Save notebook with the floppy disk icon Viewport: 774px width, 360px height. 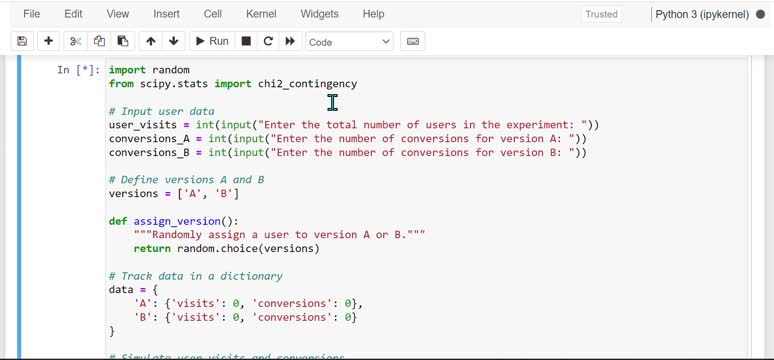22,41
